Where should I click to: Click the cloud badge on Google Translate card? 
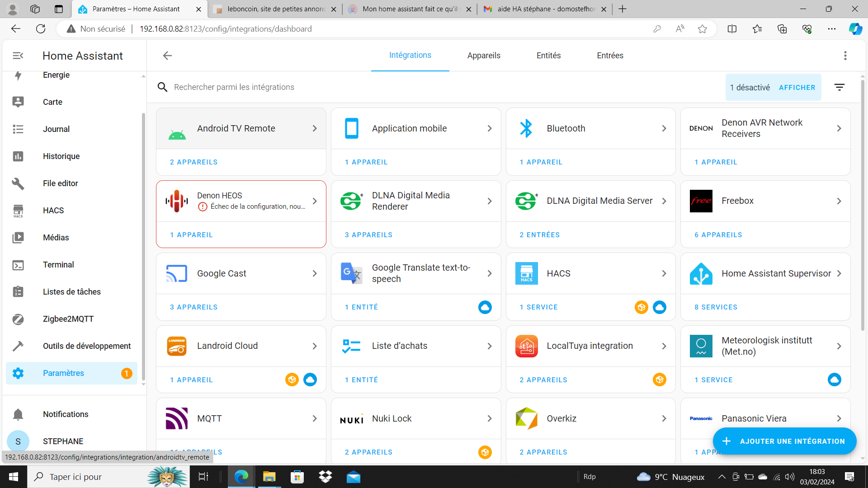point(485,307)
